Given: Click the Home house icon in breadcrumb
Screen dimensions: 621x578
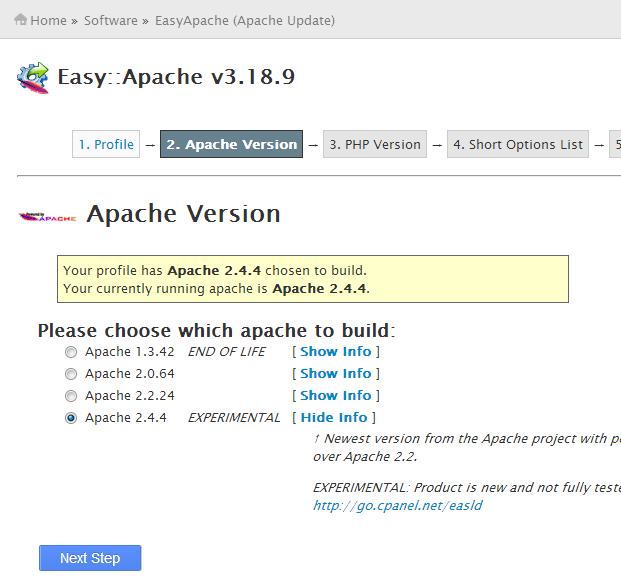Looking at the screenshot, I should (x=21, y=19).
